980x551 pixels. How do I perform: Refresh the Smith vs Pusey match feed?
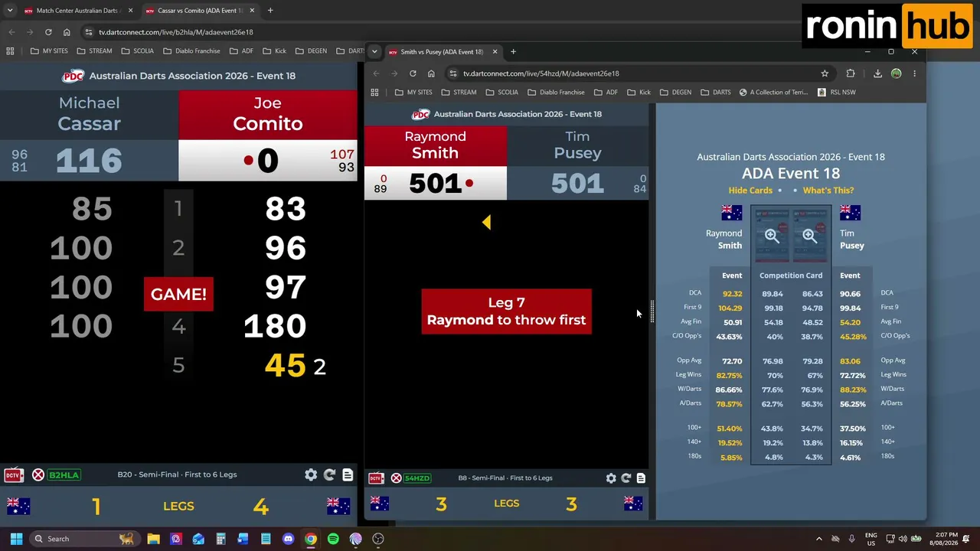pyautogui.click(x=626, y=478)
